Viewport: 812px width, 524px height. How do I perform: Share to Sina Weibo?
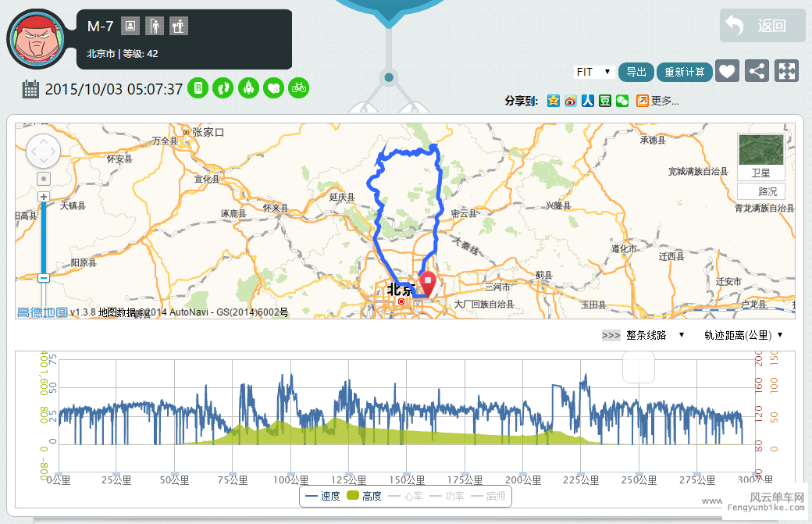pos(570,101)
